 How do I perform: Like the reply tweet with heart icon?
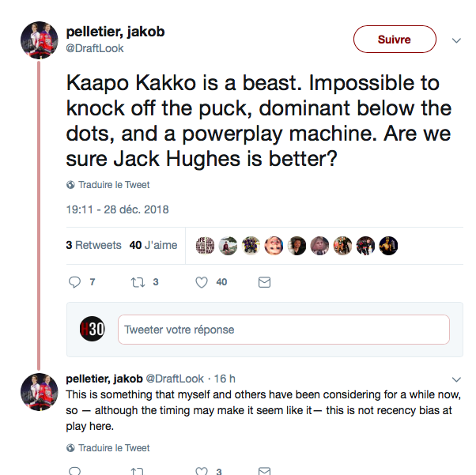point(202,471)
